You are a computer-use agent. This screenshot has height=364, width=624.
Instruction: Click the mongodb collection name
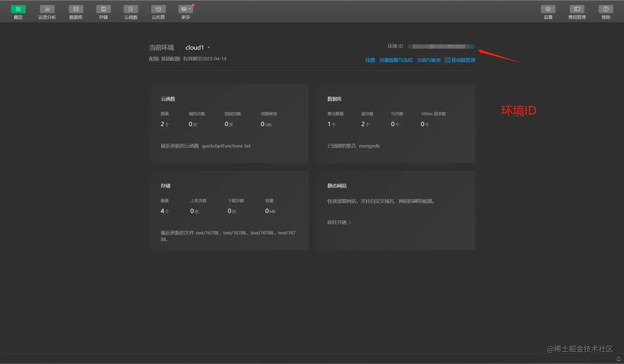click(369, 146)
